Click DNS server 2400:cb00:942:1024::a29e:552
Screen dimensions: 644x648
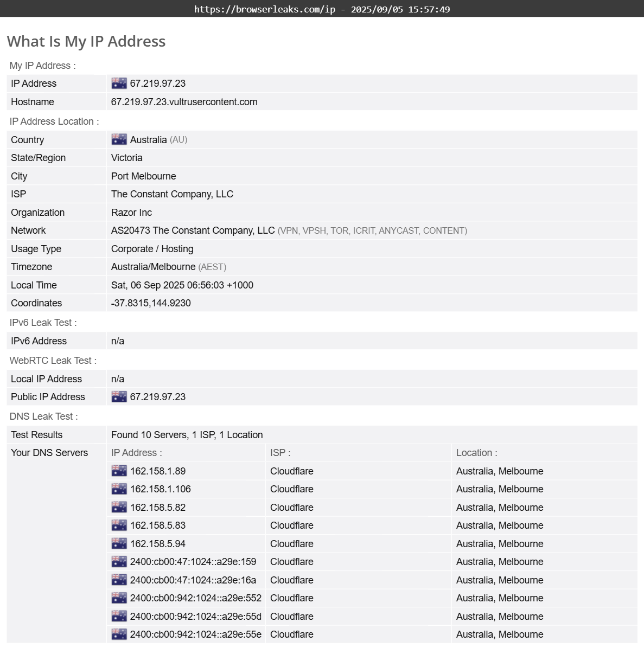click(195, 599)
